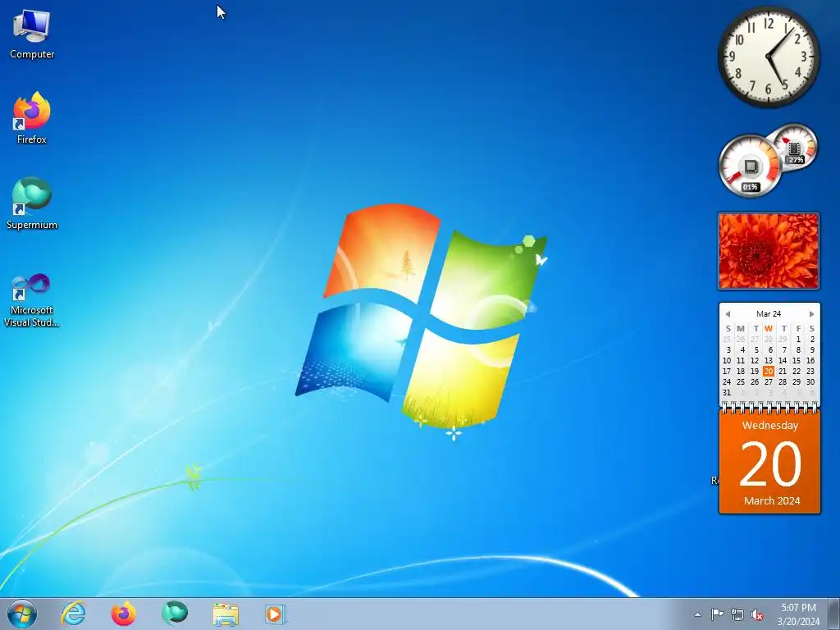Select date 6 in the calendar gadget
The width and height of the screenshot is (840, 630).
coord(770,349)
